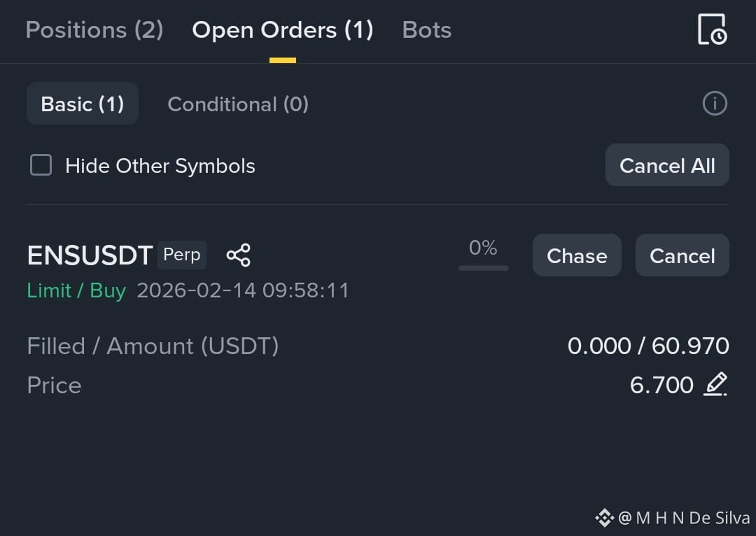Click the 0.000 / 60.970 amount value
The width and height of the screenshot is (756, 536).
point(648,346)
